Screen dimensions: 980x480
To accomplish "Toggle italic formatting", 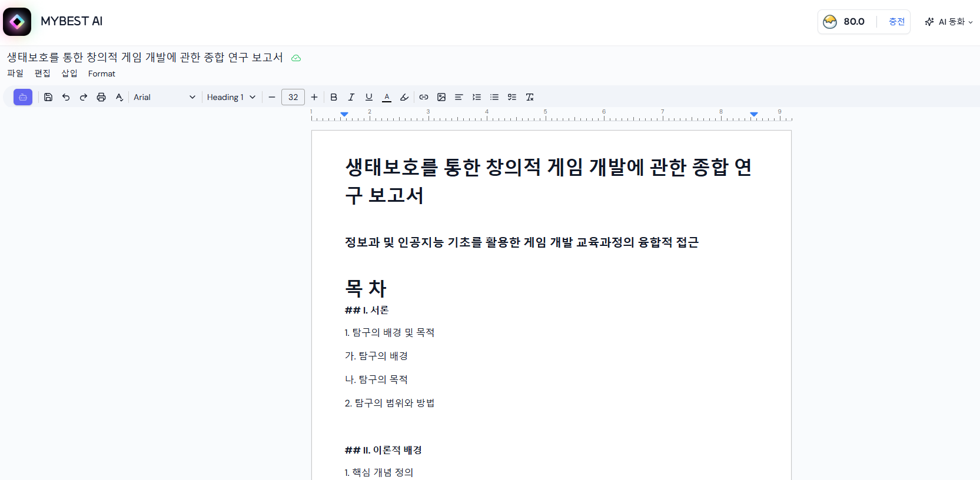I will coord(351,97).
